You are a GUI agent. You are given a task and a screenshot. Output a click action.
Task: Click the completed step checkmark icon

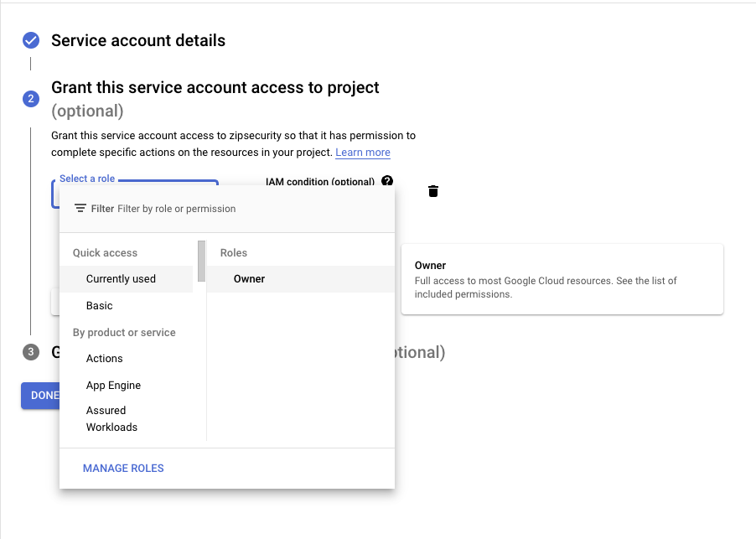pos(31,40)
